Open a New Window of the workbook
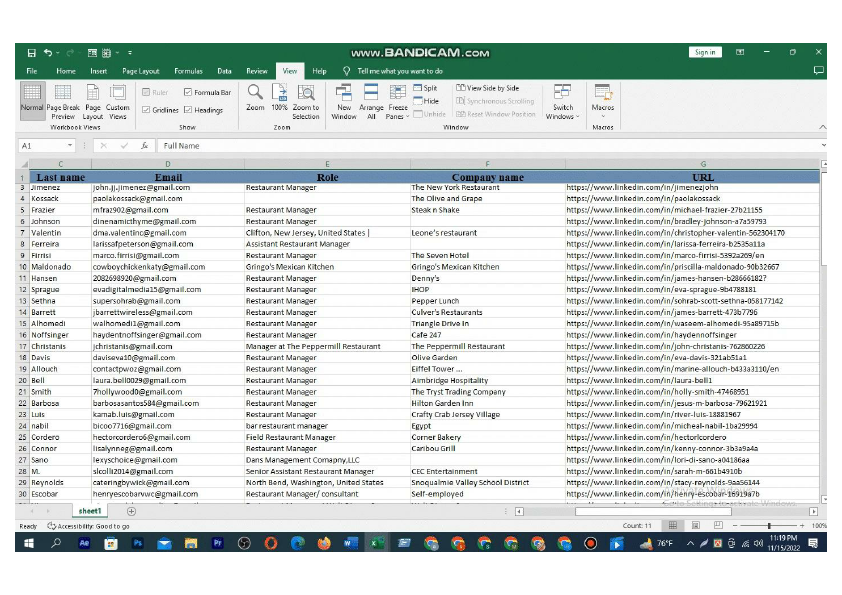The image size is (842, 595). [344, 100]
